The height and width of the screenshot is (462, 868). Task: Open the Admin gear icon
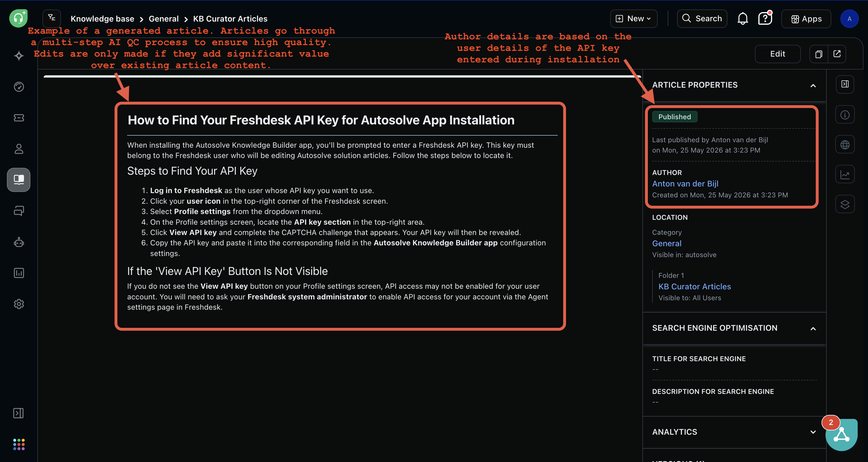[x=19, y=304]
